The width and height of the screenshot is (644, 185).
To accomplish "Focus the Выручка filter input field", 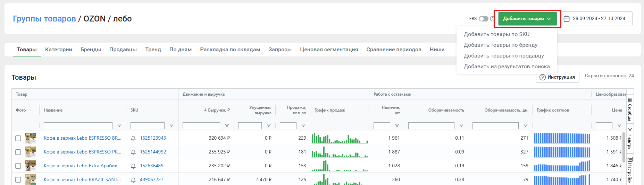I will [201, 126].
